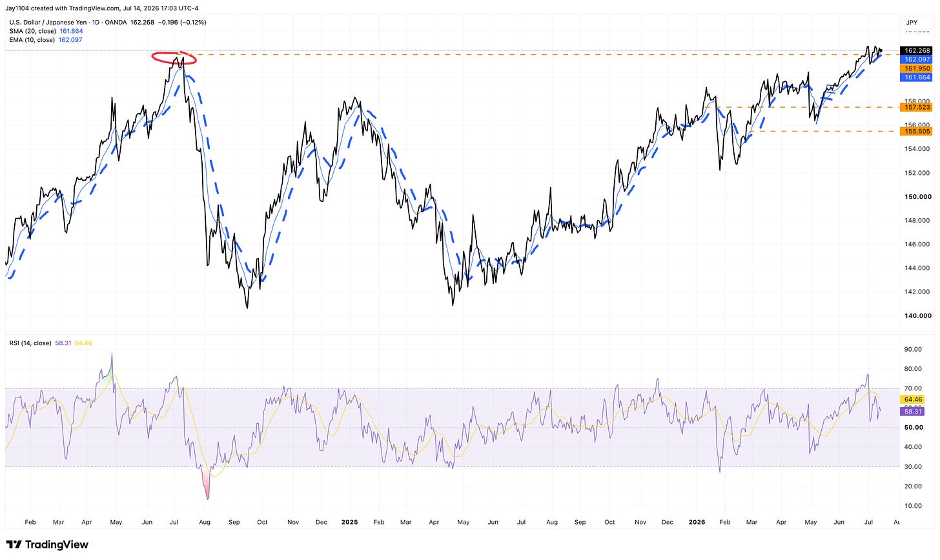Screen dimensions: 940x560
Task: Click the 90.00 RSI axis label
Action: tap(913, 350)
